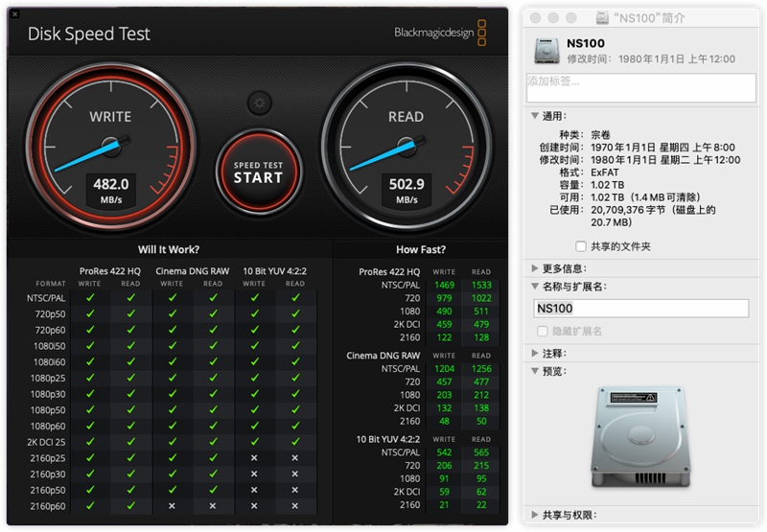767x532 pixels.
Task: Click the disk icon in NS100 title bar
Action: click(602, 18)
